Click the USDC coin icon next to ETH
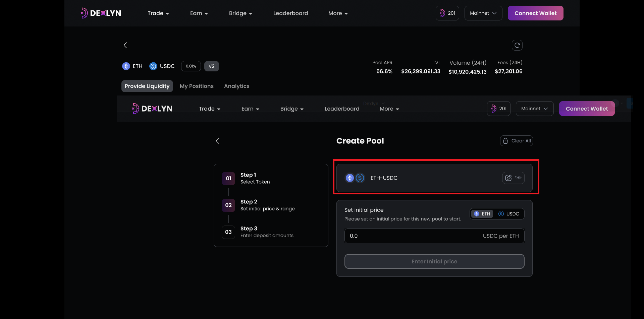Screen dimensions: 644x319 point(154,66)
